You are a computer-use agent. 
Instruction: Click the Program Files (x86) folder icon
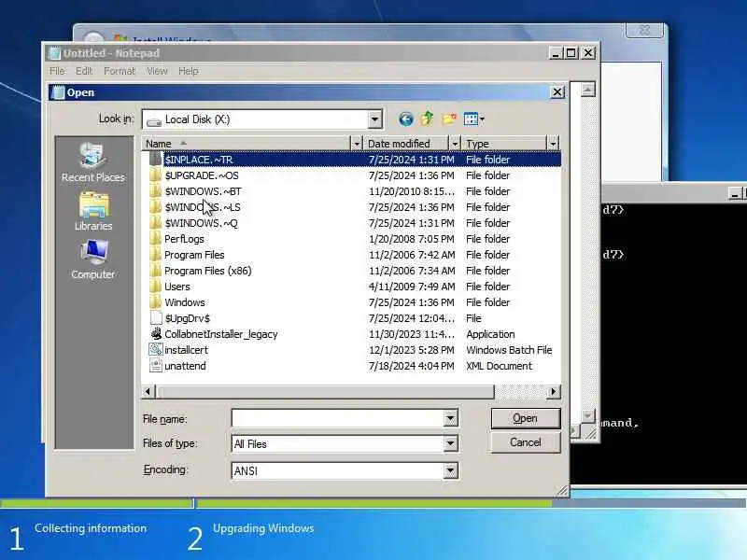click(x=155, y=271)
